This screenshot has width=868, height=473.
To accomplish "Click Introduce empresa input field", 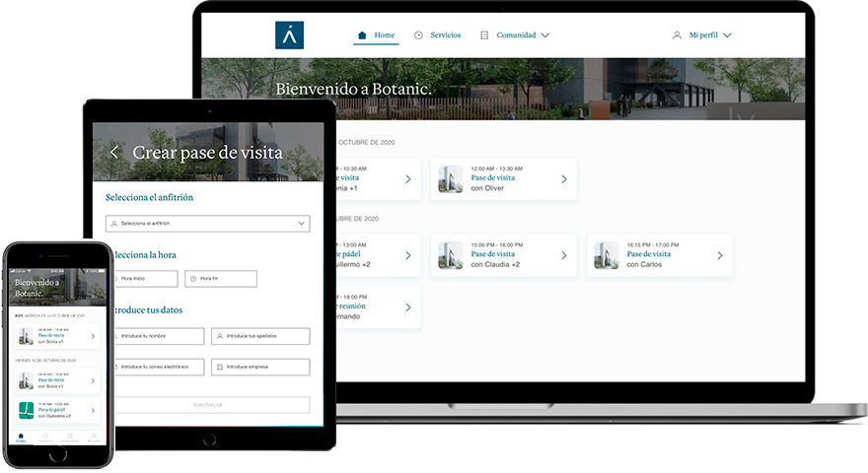I will (x=260, y=367).
